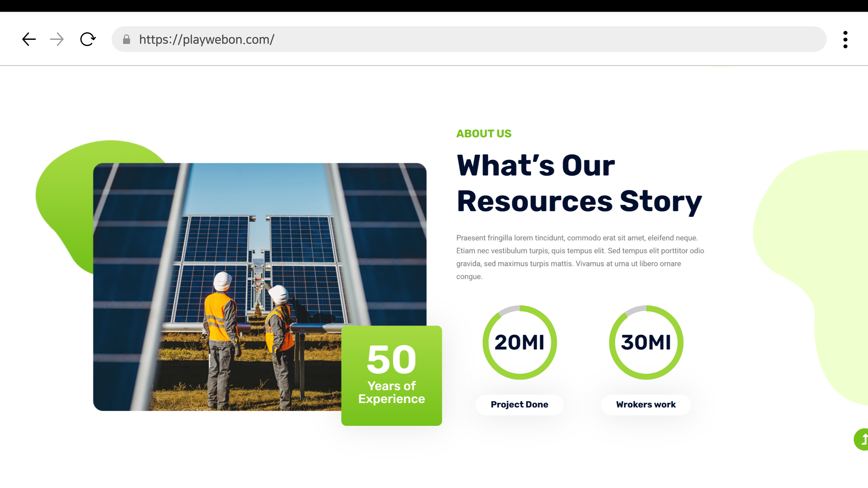868x488 pixels.
Task: Click the browser forward arrow
Action: 57,39
